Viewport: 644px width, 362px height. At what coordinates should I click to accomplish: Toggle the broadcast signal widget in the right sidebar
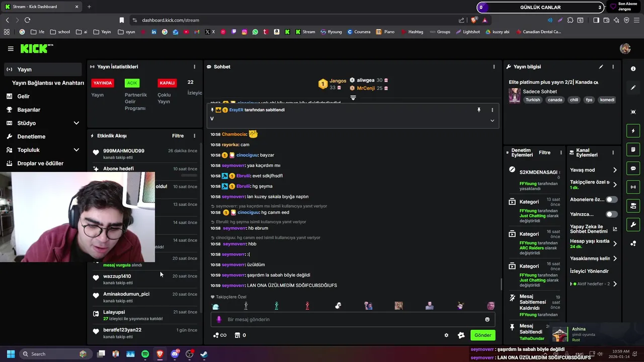click(x=633, y=187)
